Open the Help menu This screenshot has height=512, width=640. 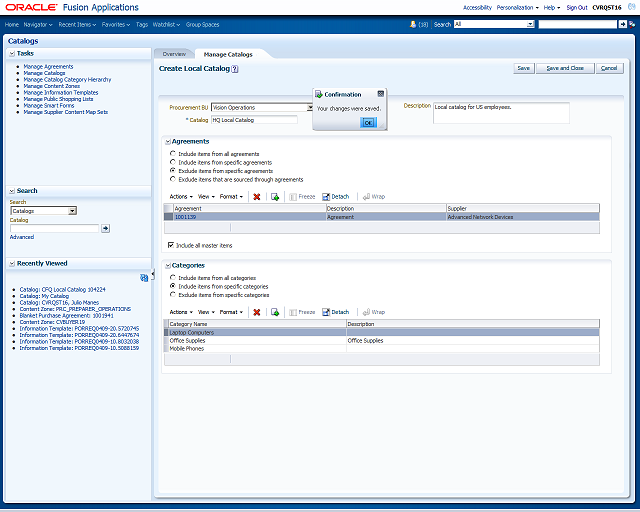551,7
